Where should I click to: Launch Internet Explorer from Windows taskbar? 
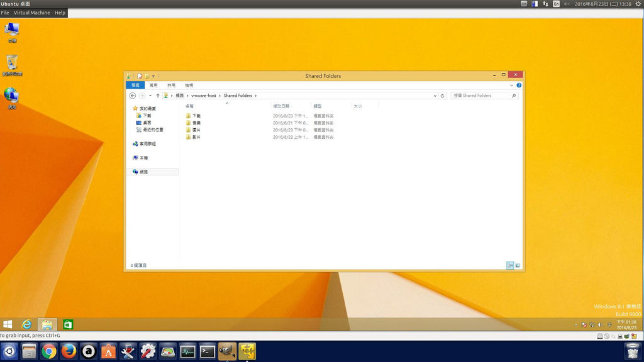pos(26,324)
